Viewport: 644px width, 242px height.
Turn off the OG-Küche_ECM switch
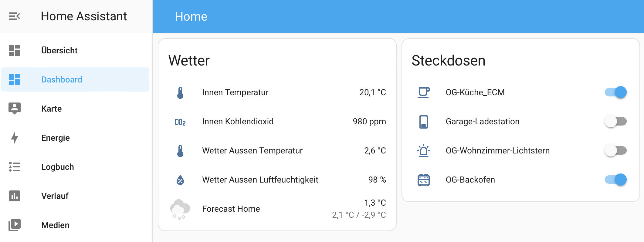click(615, 92)
